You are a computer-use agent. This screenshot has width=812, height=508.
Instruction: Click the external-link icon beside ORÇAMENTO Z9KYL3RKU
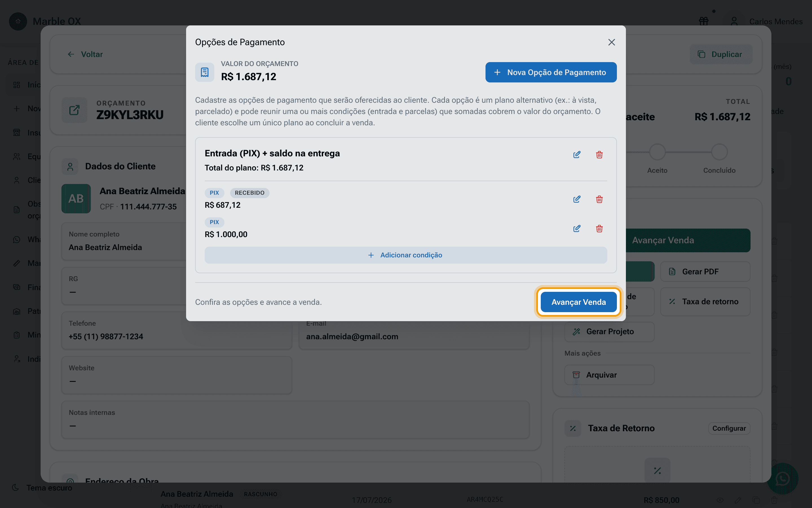(74, 110)
